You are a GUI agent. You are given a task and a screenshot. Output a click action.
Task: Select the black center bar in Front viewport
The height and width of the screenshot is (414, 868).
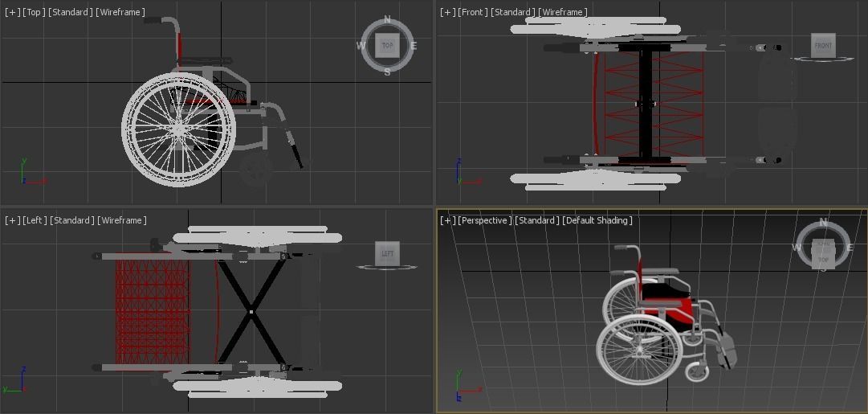646,104
